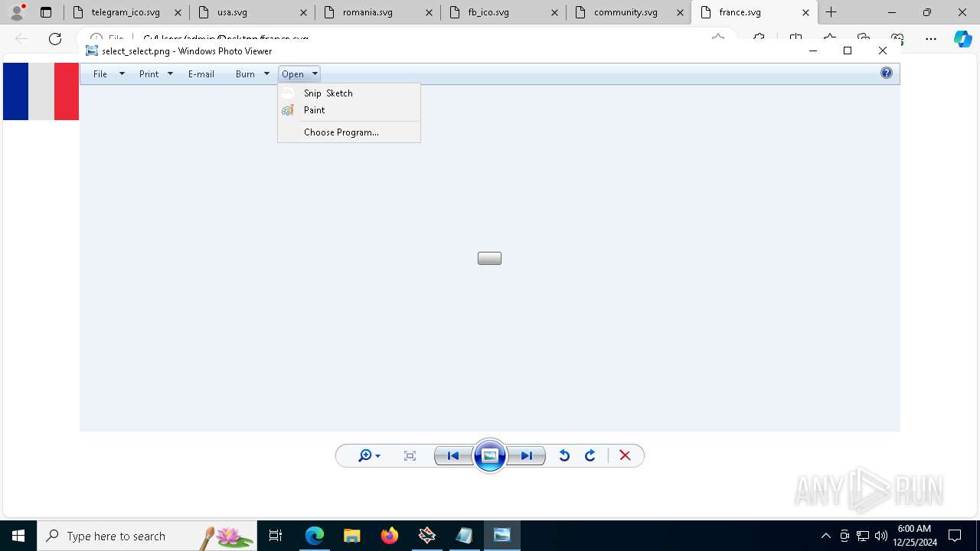This screenshot has width=980, height=551.
Task: Open the Burn menu
Action: [x=245, y=74]
